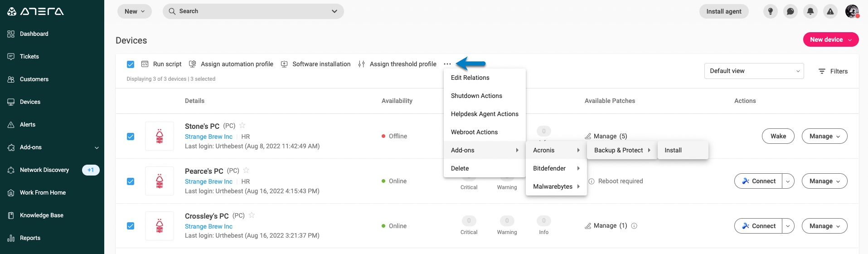Click the Filters icon
The height and width of the screenshot is (254, 868).
click(822, 71)
